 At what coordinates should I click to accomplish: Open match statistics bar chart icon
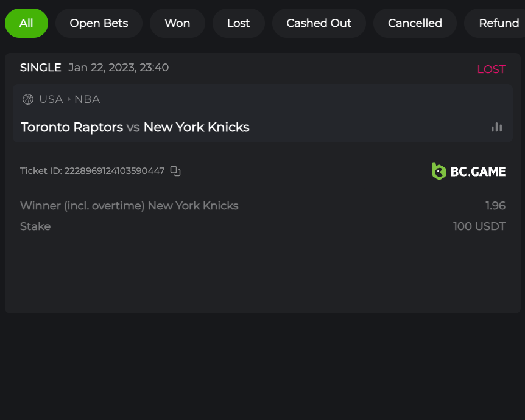pos(497,127)
